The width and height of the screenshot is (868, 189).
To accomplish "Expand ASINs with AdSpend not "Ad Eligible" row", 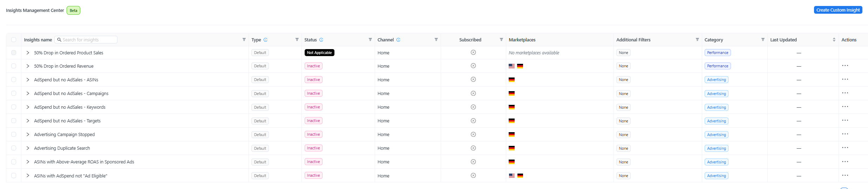I will [x=28, y=175].
